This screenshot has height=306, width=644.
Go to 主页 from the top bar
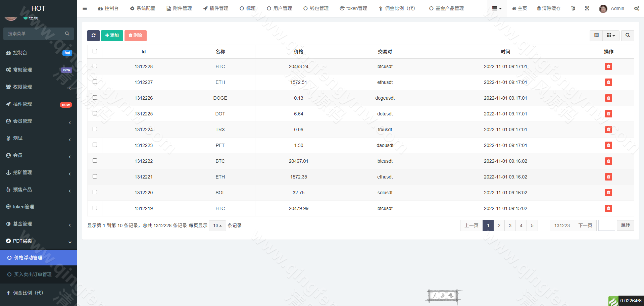click(519, 8)
